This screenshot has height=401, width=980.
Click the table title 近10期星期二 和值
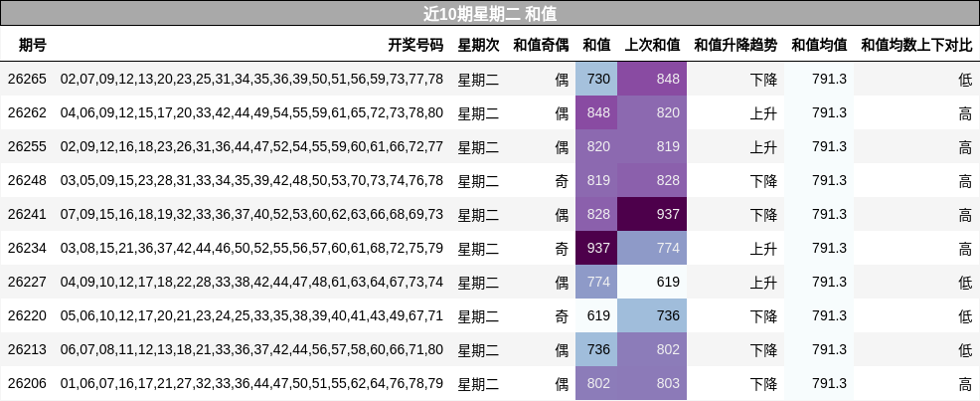point(490,13)
